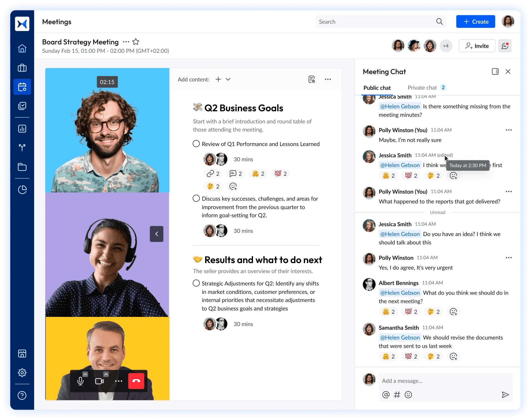Star the Board Strategy Meeting as favorite
531x420 pixels.
[x=136, y=42]
